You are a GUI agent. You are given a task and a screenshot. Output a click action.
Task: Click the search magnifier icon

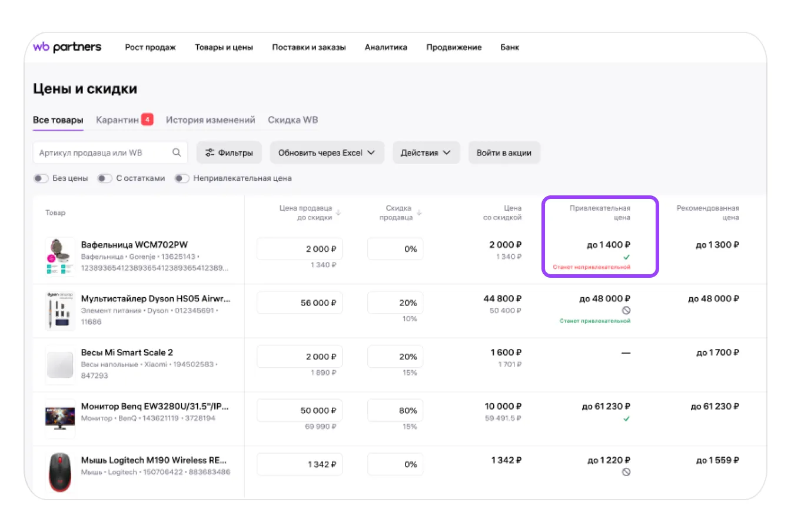coord(177,152)
